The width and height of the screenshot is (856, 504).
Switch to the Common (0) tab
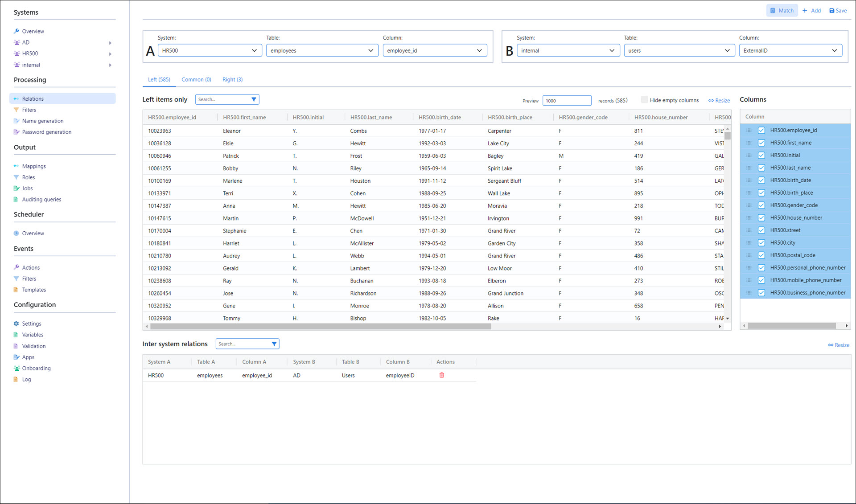[x=196, y=79]
